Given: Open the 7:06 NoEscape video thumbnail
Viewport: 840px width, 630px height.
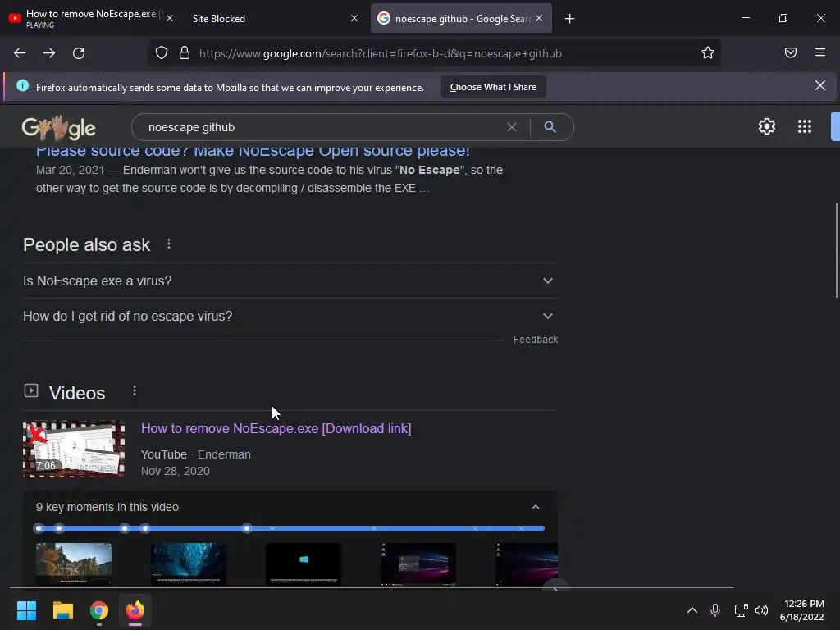Looking at the screenshot, I should pyautogui.click(x=74, y=449).
